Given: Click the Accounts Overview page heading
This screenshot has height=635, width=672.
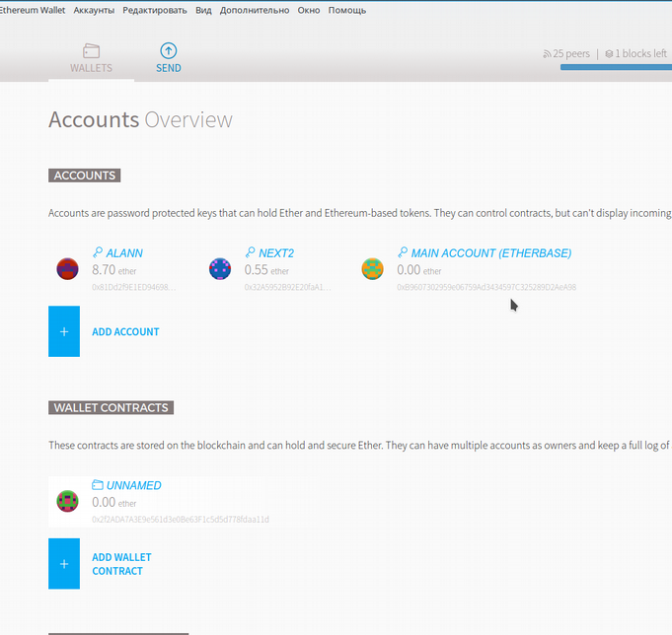Looking at the screenshot, I should tap(140, 119).
